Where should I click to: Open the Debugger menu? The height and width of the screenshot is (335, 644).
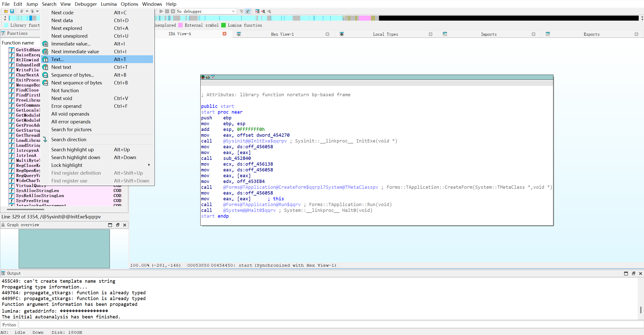(x=86, y=4)
